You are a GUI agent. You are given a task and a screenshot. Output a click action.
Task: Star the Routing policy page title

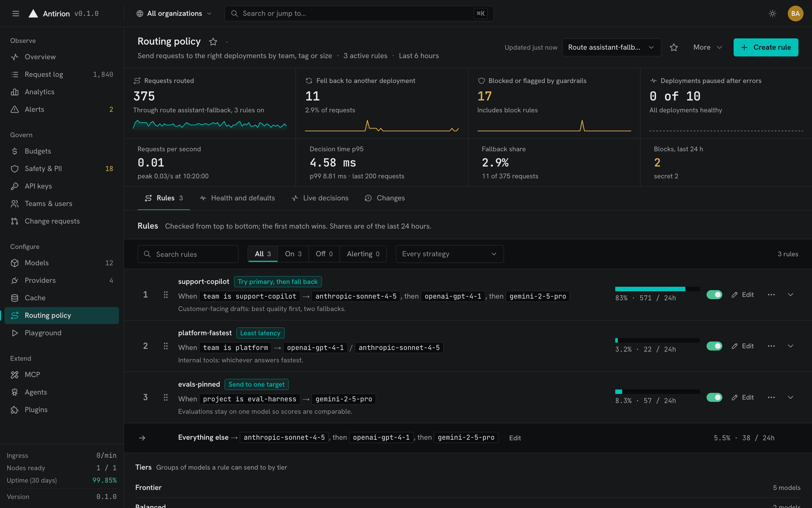[x=213, y=42]
